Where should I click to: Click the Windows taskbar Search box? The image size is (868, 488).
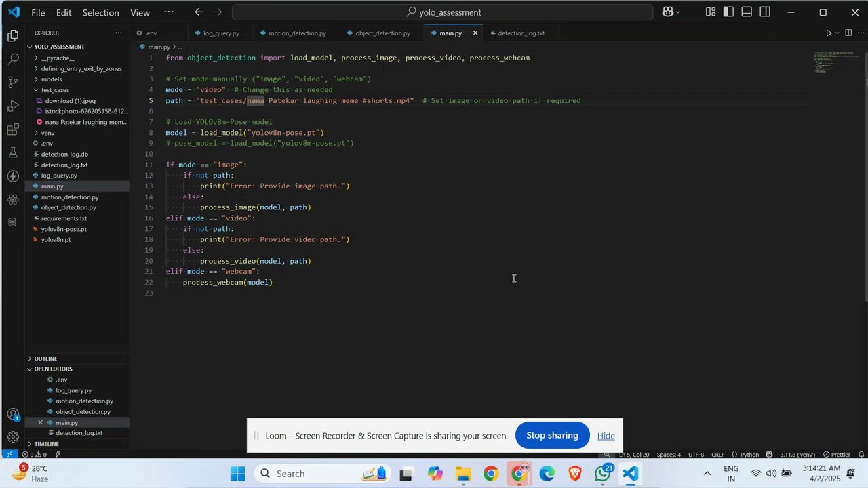(x=321, y=474)
